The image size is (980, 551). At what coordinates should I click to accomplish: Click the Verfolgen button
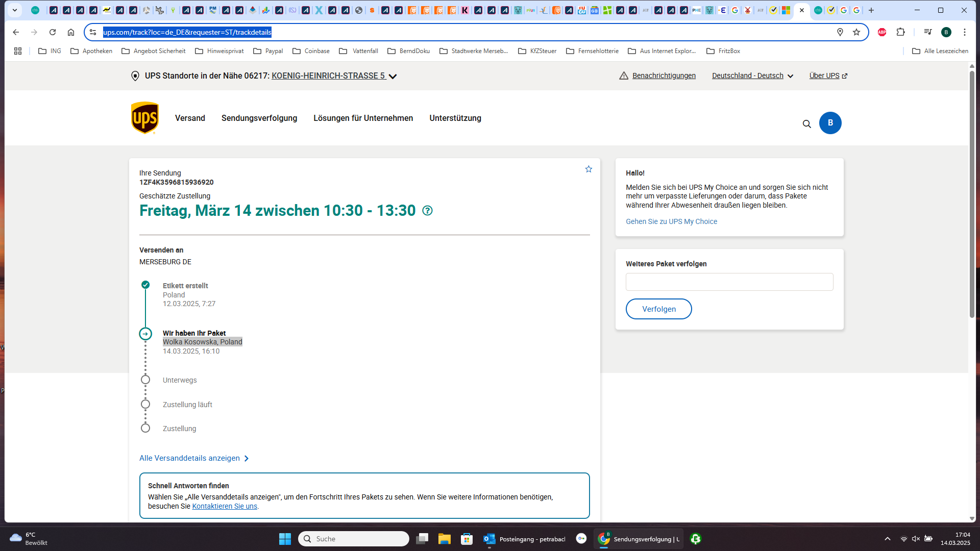(x=658, y=309)
